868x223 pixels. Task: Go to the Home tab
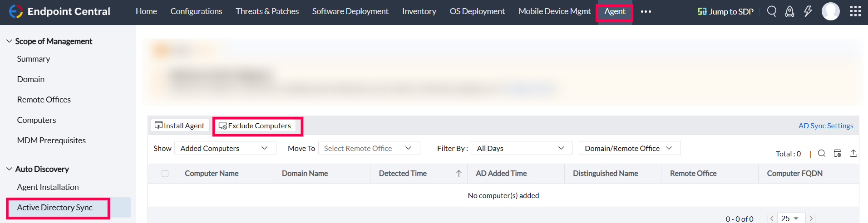146,11
